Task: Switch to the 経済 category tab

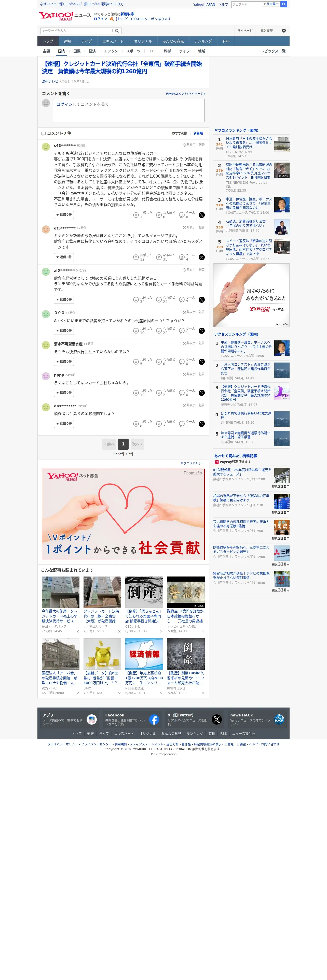Action: (x=92, y=51)
